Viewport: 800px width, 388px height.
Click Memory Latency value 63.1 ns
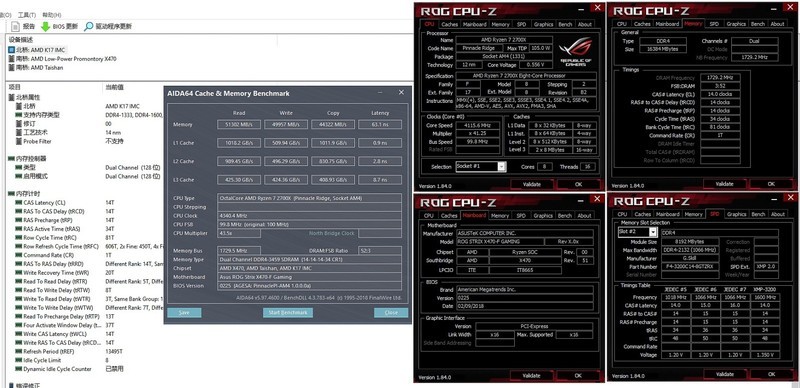tap(380, 125)
